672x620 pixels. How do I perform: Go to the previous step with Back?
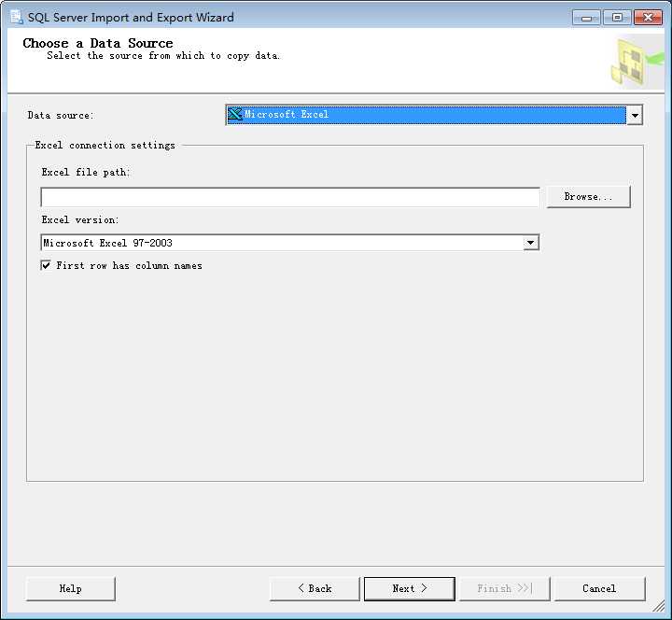315,588
